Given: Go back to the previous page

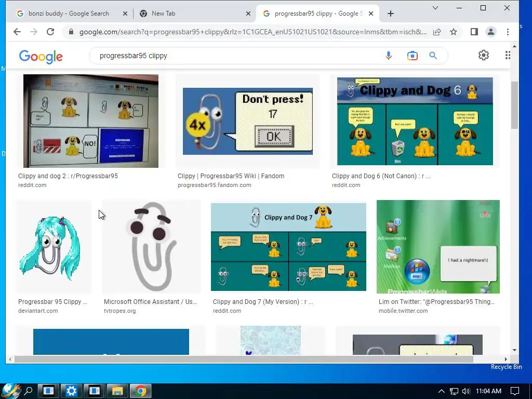Looking at the screenshot, I should coord(17,32).
